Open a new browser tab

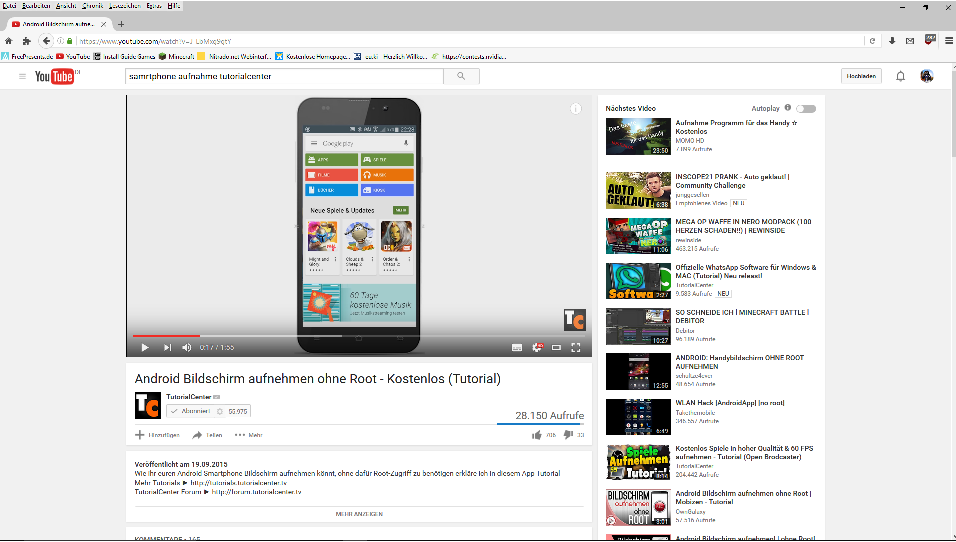121,24
